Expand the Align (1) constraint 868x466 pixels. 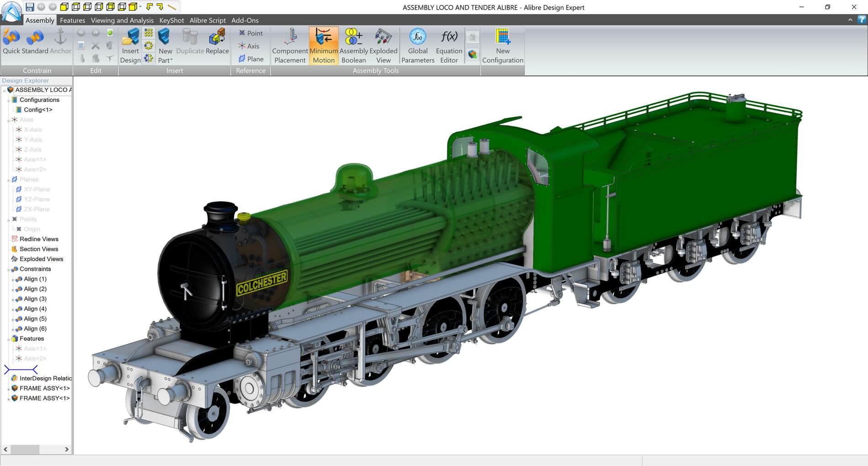(x=12, y=279)
